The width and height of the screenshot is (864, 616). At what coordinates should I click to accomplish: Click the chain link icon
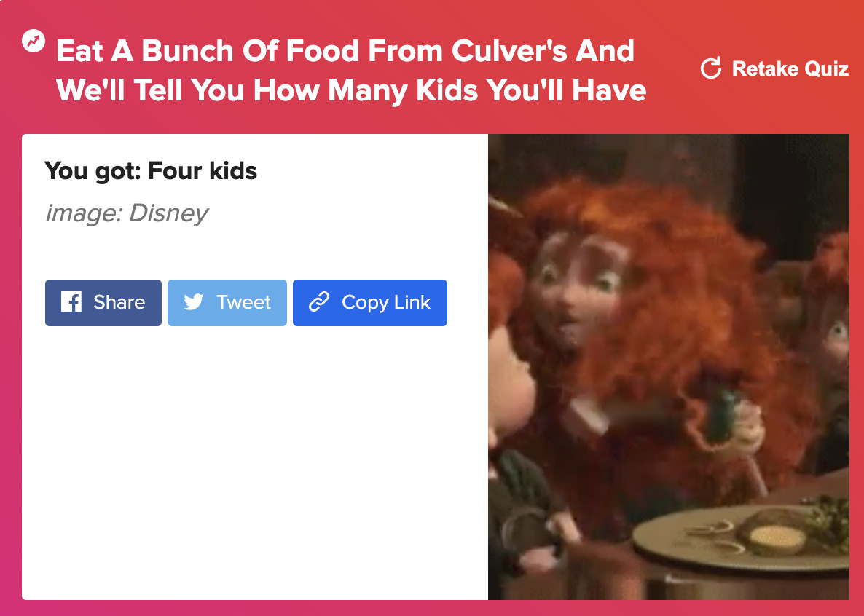pos(319,302)
